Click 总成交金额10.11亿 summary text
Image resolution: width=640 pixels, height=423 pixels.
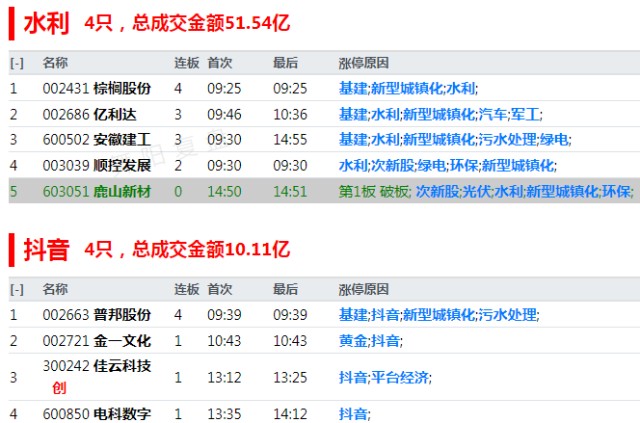click(x=211, y=249)
